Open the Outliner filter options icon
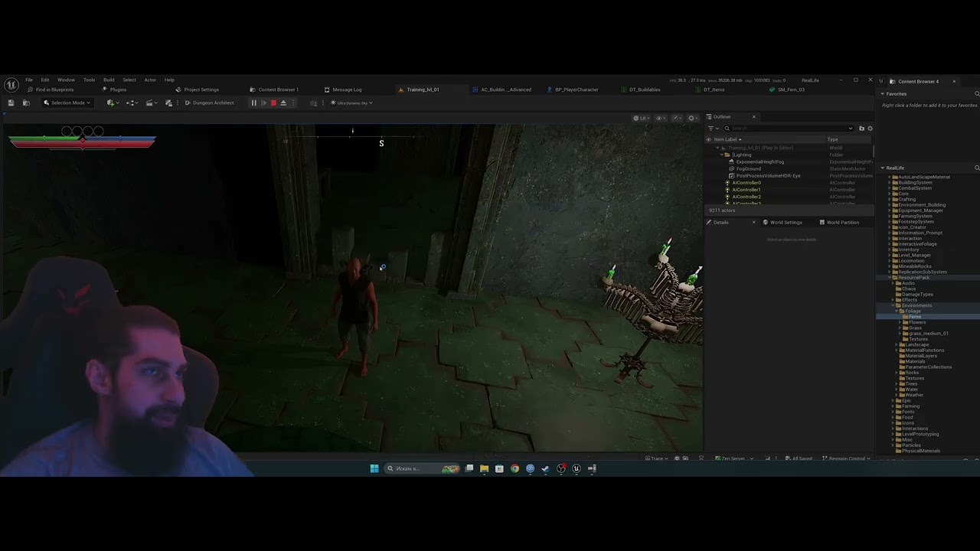Viewport: 980px width, 551px height. click(711, 128)
